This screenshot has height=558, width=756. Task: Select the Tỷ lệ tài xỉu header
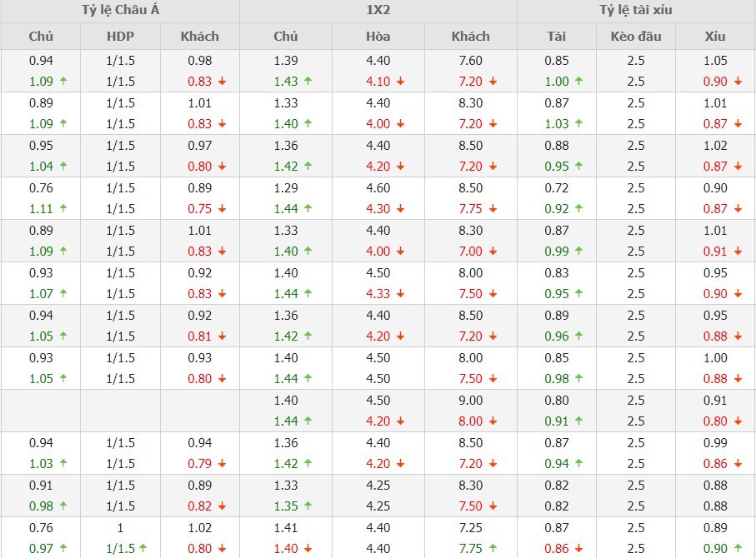[635, 11]
